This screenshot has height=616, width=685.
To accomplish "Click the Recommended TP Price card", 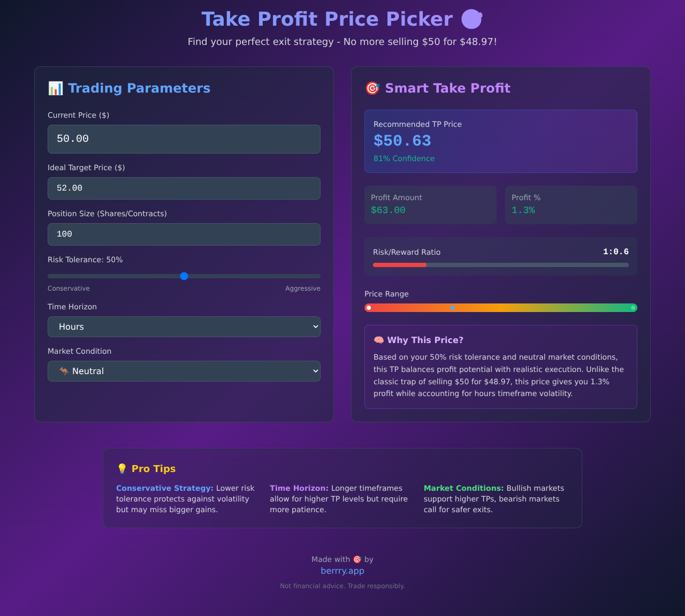I will (500, 141).
